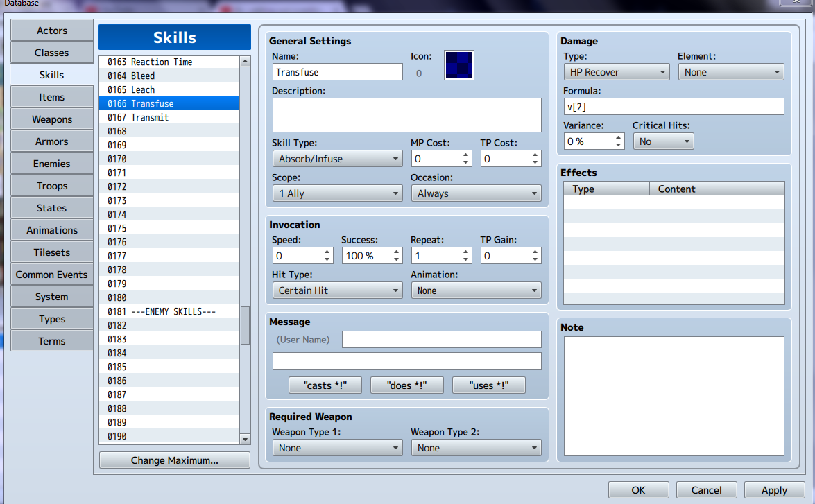Increment TP Cost using the up stepper
This screenshot has width=815, height=504.
point(535,154)
